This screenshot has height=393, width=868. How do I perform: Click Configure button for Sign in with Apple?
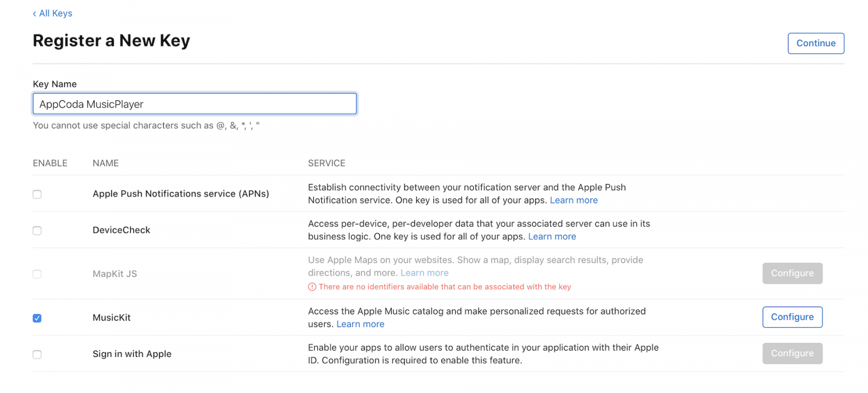[x=792, y=353]
